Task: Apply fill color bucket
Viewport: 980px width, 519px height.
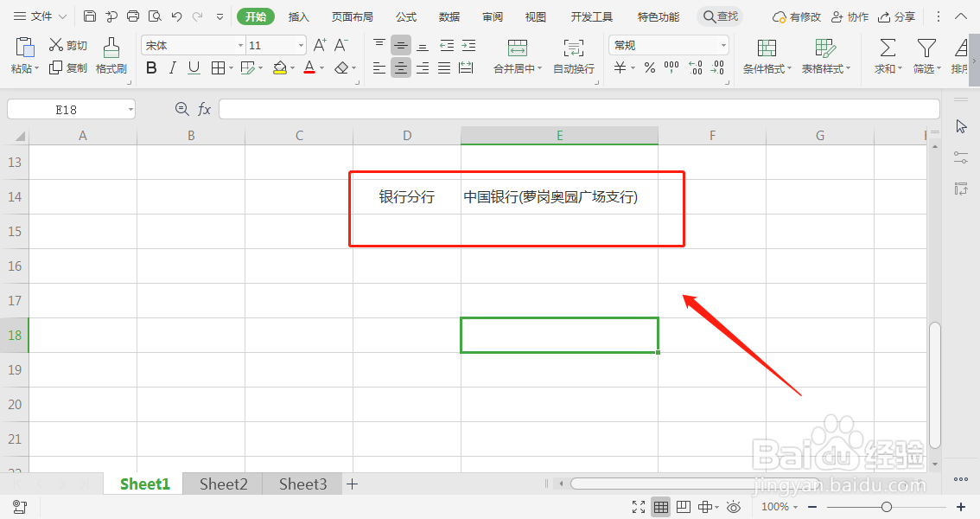Action: (x=279, y=67)
